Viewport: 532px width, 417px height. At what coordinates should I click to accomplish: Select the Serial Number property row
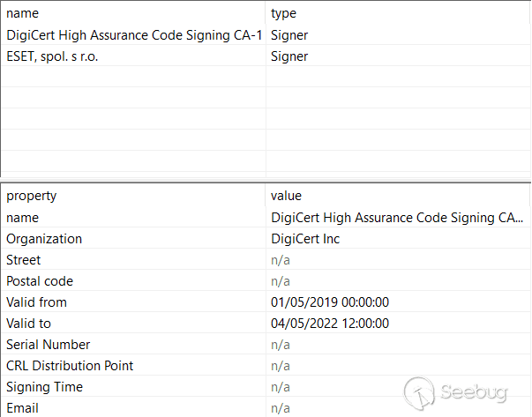point(48,345)
